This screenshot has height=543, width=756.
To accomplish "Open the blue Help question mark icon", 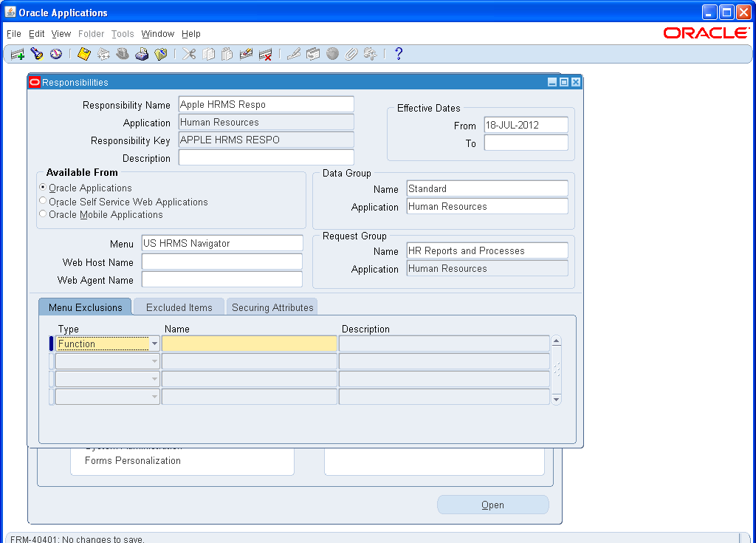I will click(399, 53).
